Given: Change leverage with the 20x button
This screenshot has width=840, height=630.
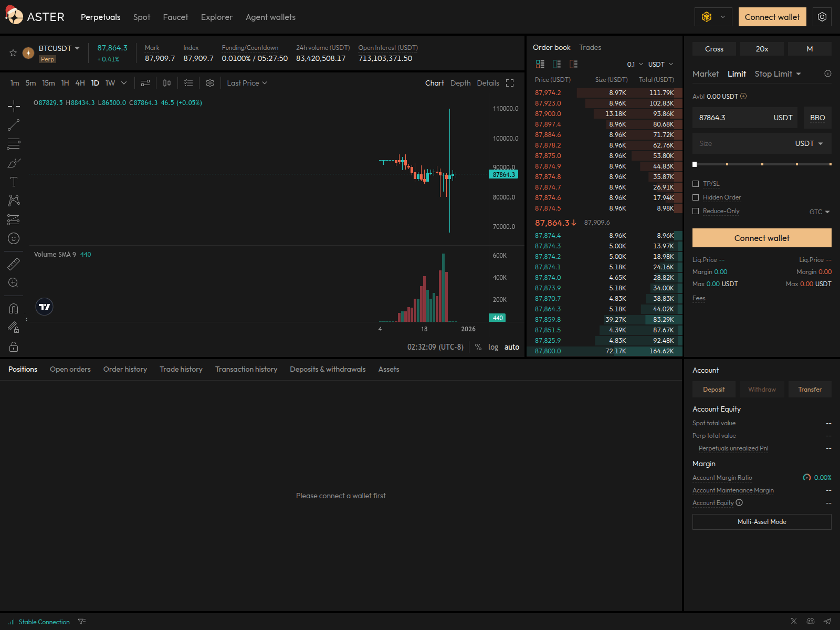Looking at the screenshot, I should pyautogui.click(x=762, y=49).
